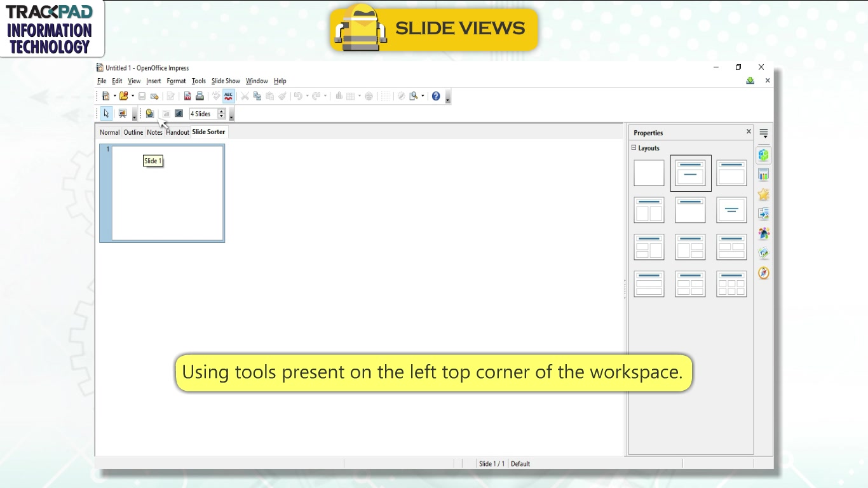Choose the Centered Text layout thumbnail
Image resolution: width=868 pixels, height=488 pixels.
click(x=731, y=210)
